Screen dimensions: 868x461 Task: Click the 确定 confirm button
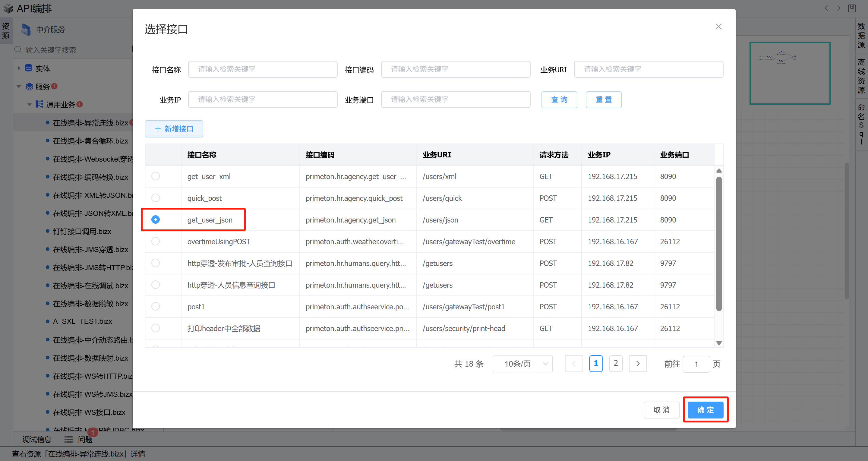click(x=705, y=410)
